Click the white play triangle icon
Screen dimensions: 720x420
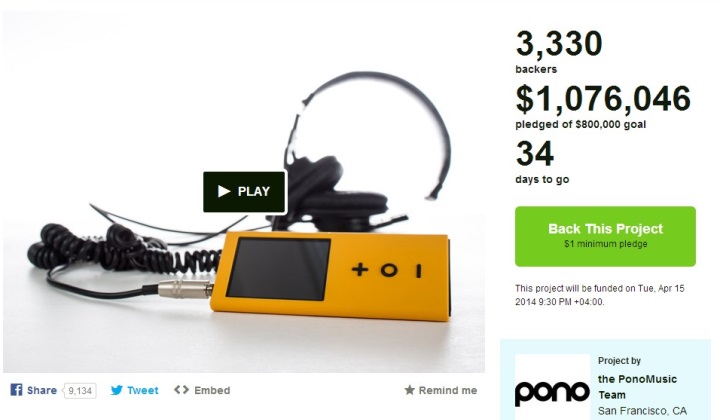(224, 191)
